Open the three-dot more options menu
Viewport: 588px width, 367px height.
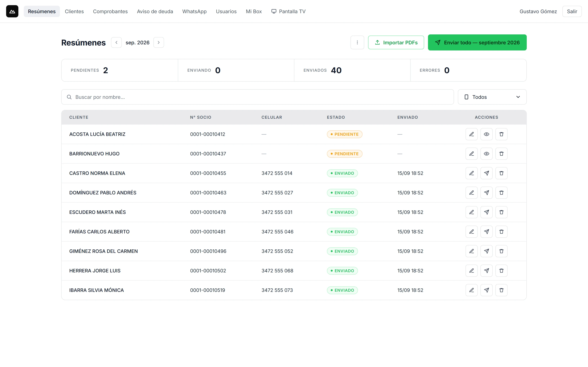click(357, 42)
